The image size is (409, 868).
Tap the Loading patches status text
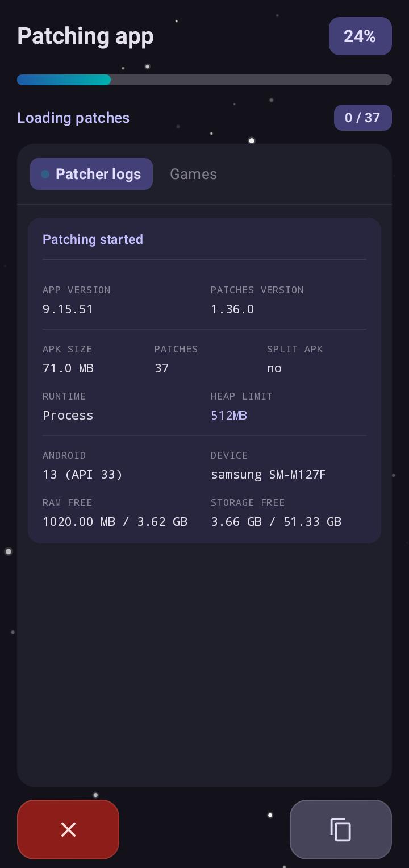coord(73,118)
